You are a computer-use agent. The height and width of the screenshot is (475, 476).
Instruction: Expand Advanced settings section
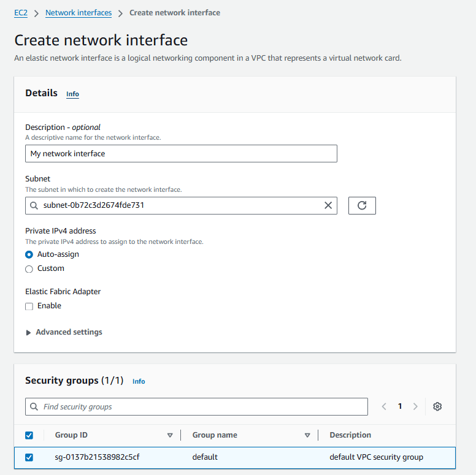click(64, 332)
